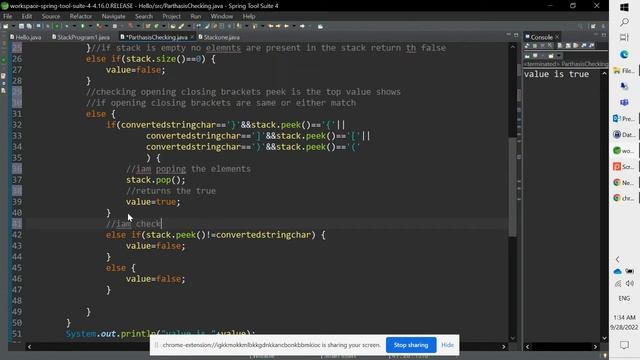The width and height of the screenshot is (640, 360).
Task: Click the Save All toolbar icon
Action: point(29,26)
